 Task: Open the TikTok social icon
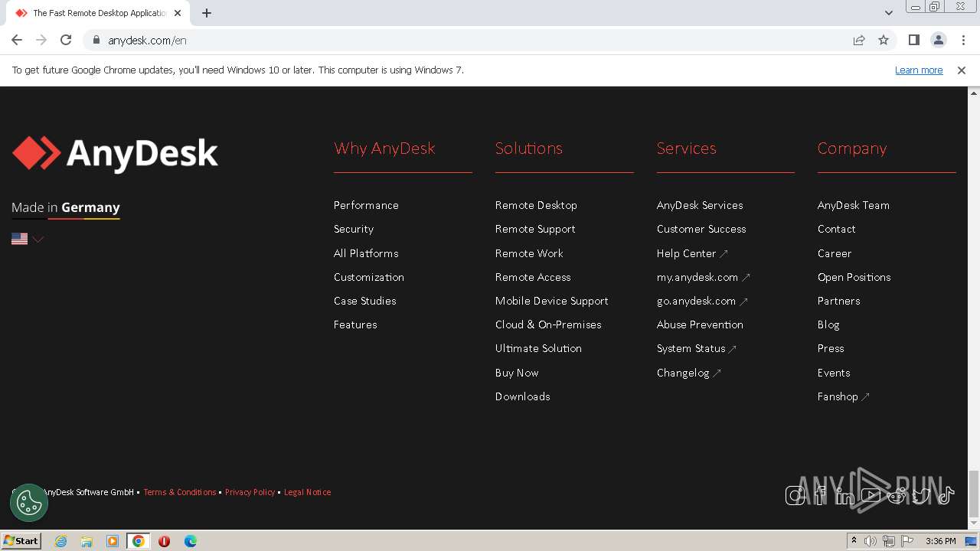[946, 495]
